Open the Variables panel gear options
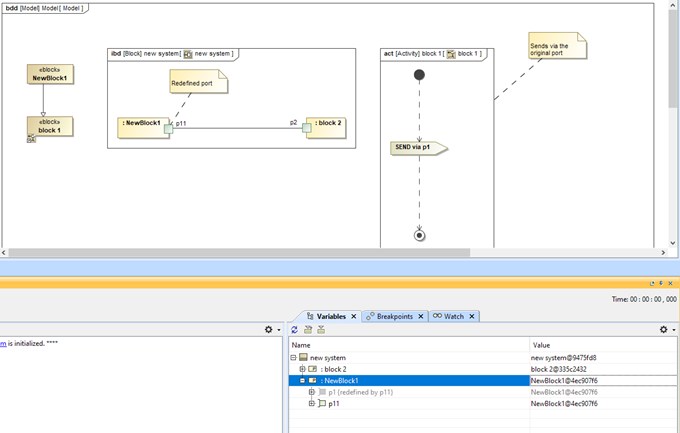680x433 pixels. click(x=663, y=329)
